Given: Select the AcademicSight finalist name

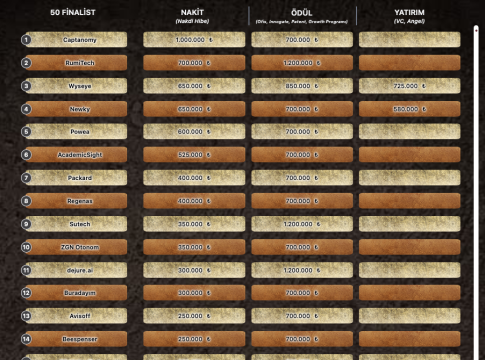Looking at the screenshot, I should point(80,155).
